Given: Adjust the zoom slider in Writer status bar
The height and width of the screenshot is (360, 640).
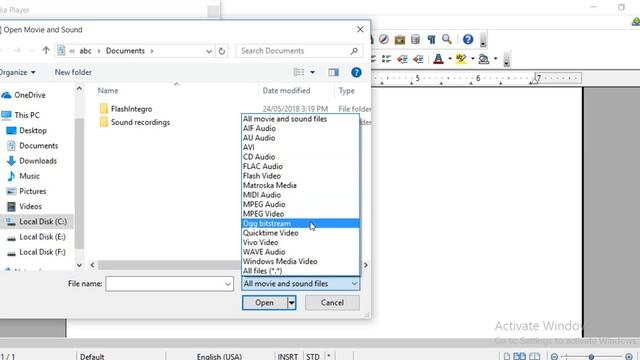Looking at the screenshot, I should 591,357.
